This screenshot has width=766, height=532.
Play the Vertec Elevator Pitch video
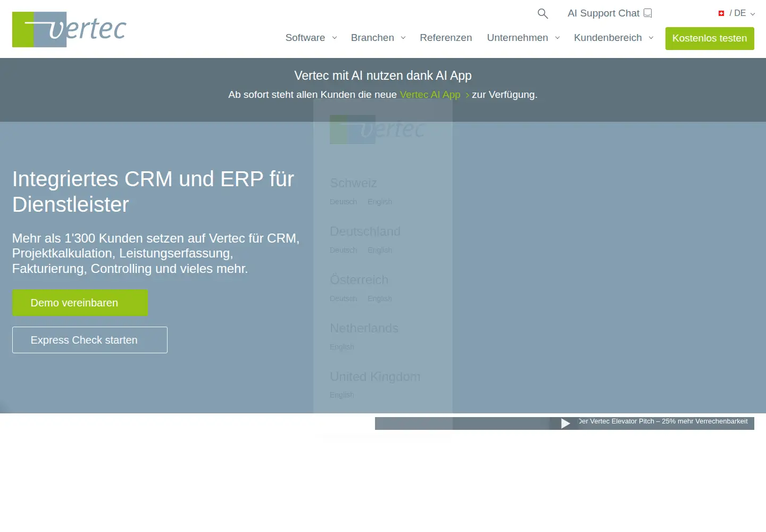[x=565, y=423]
